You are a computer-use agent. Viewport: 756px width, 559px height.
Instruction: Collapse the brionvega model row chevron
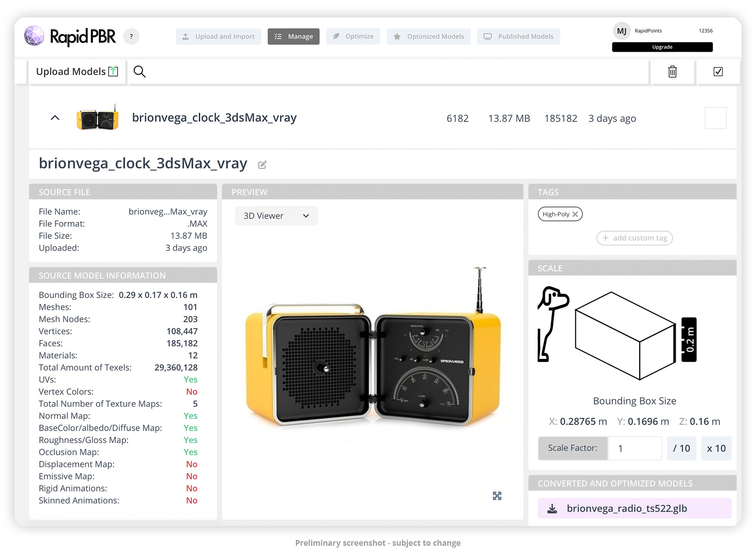(55, 118)
